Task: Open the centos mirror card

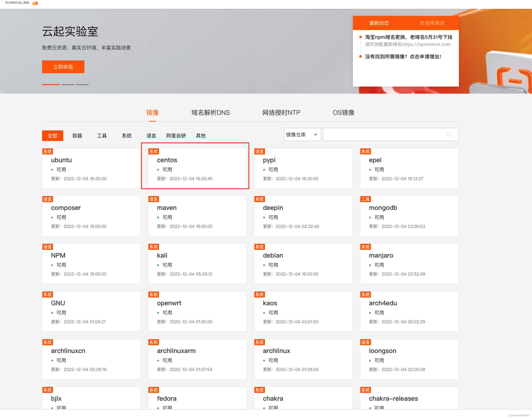Action: 197,168
